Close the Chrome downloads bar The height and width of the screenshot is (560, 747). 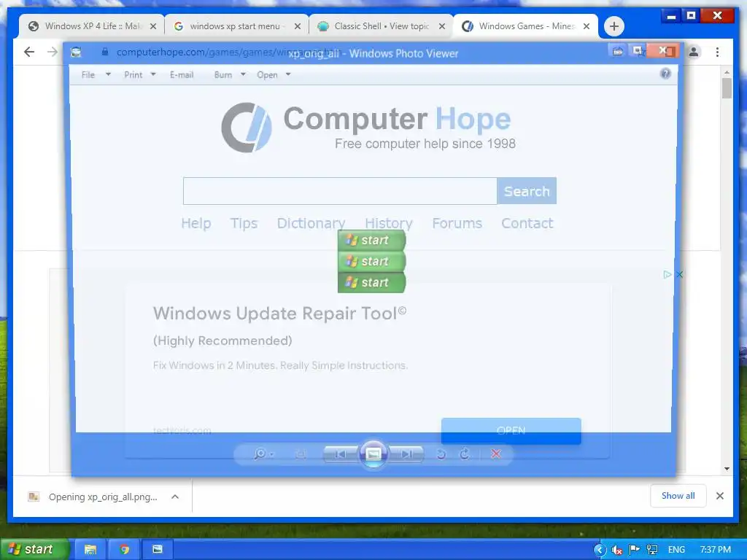(720, 496)
